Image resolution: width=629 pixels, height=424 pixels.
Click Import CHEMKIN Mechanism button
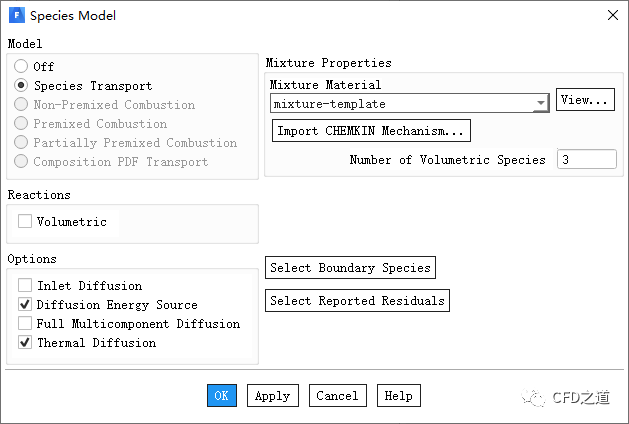click(x=371, y=131)
